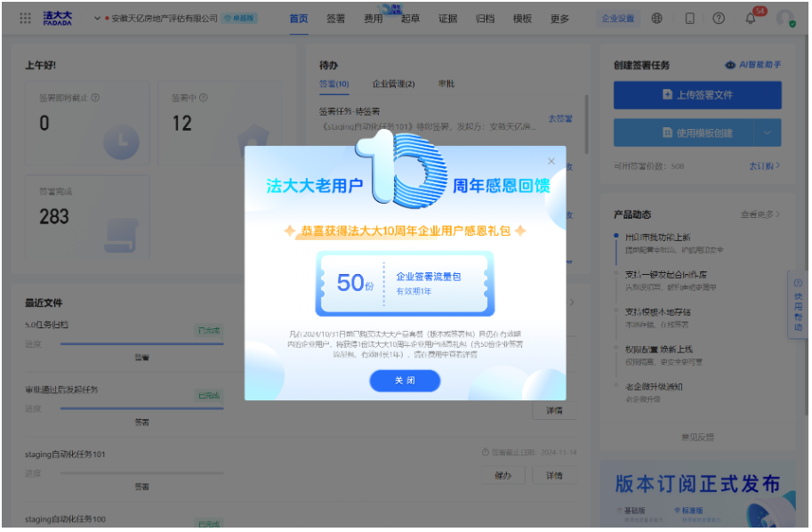812x532 pixels.
Task: Click the 签署中 info icon
Action: pyautogui.click(x=204, y=98)
